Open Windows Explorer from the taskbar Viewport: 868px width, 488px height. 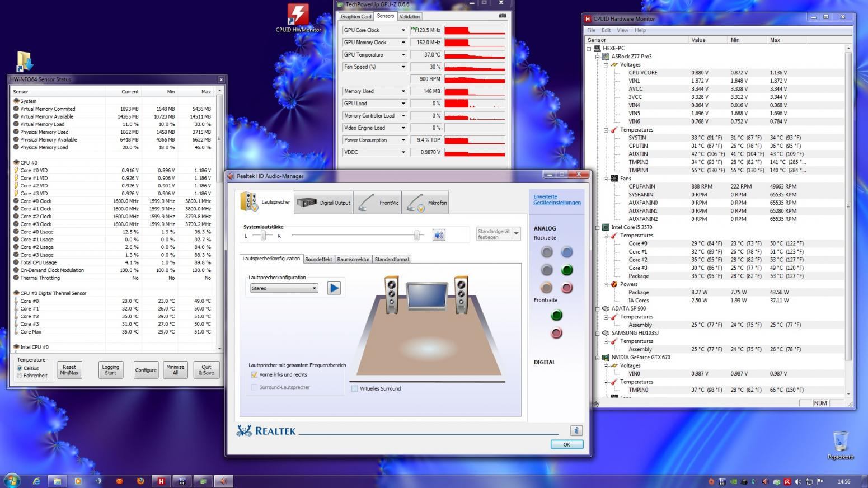pos(57,481)
